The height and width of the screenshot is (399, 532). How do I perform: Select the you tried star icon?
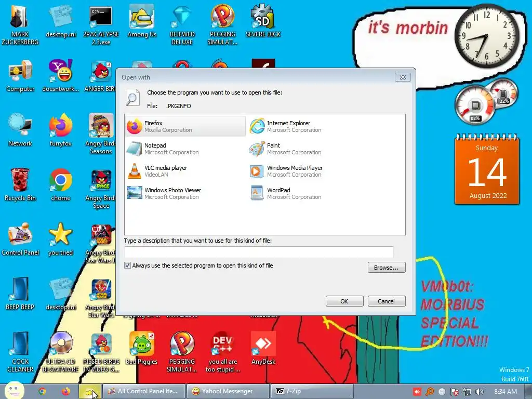click(x=60, y=239)
